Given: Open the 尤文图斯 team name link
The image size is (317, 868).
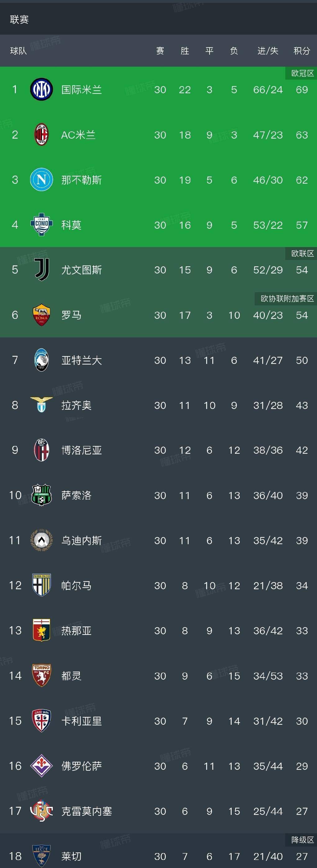Looking at the screenshot, I should (x=82, y=269).
